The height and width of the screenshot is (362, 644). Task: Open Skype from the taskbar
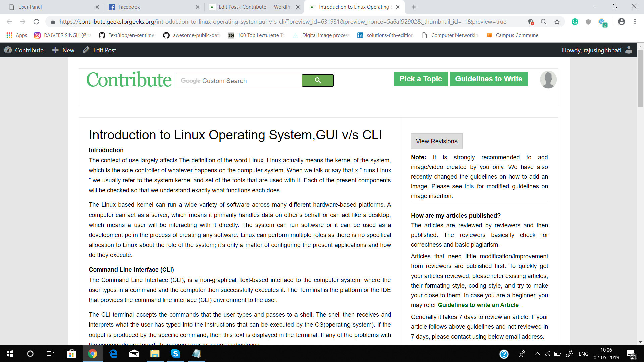coord(175,354)
